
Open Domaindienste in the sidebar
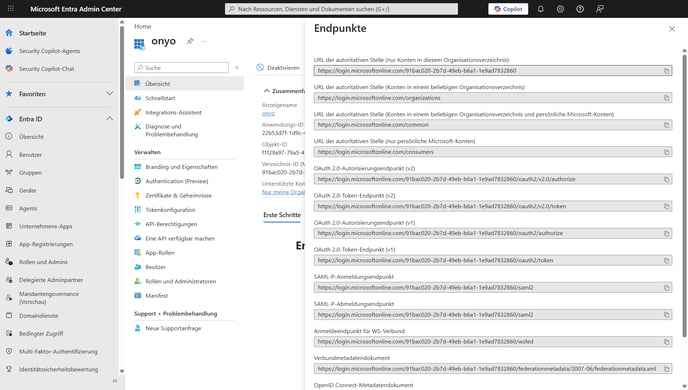pyautogui.click(x=38, y=316)
